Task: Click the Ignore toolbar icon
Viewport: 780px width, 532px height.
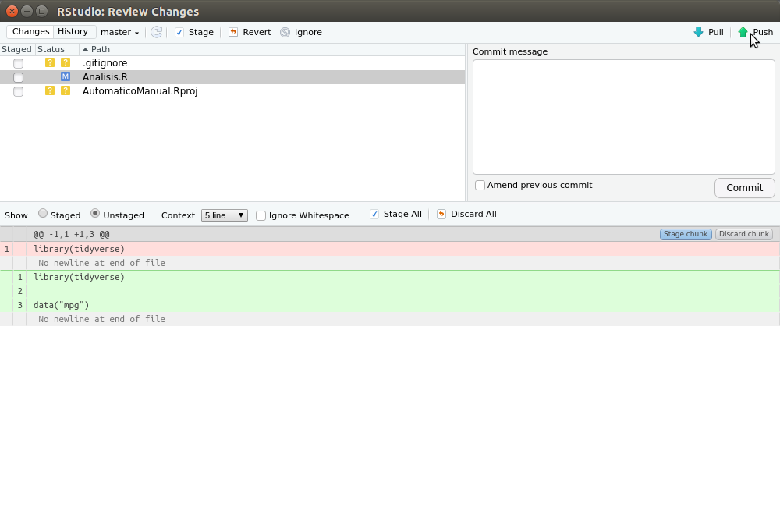Action: [285, 32]
